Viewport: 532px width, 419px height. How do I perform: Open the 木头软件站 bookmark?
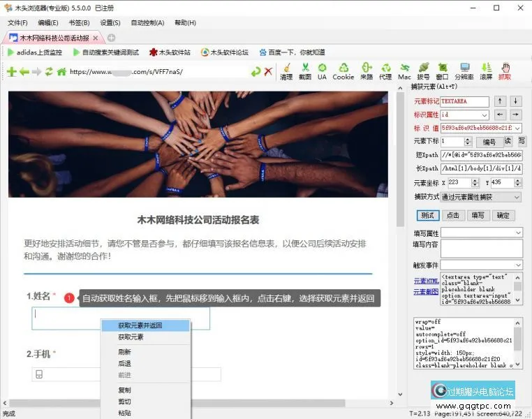(170, 52)
